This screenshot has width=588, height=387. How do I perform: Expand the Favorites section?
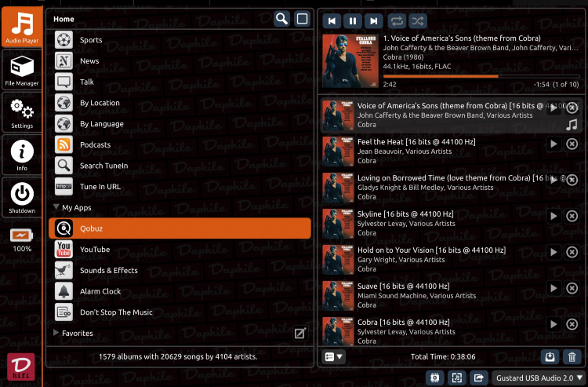point(56,333)
